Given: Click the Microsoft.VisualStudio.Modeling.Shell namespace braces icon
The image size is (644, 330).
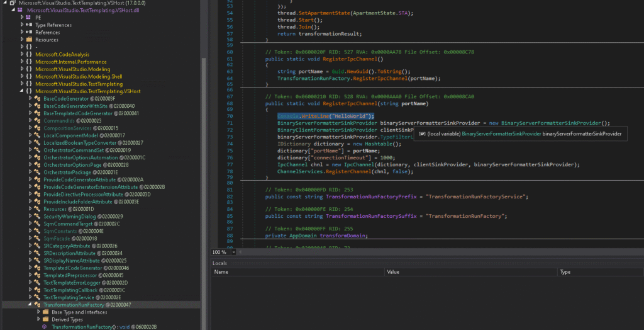Looking at the screenshot, I should 29,77.
